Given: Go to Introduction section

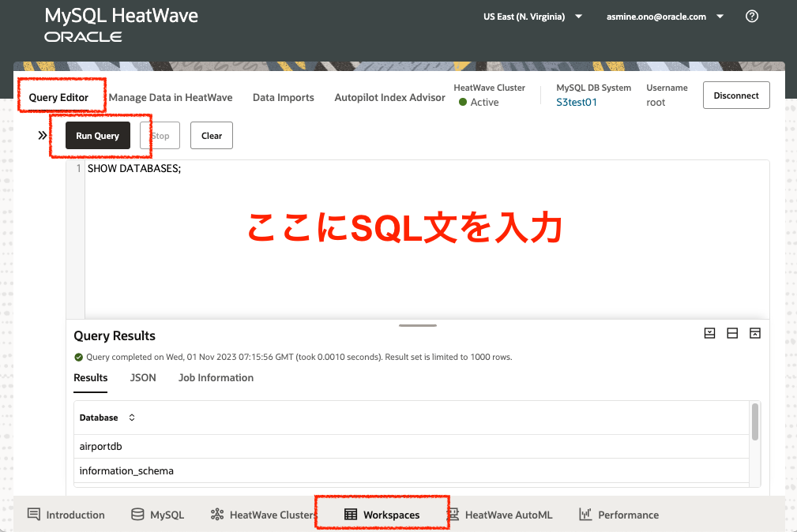Looking at the screenshot, I should point(75,515).
